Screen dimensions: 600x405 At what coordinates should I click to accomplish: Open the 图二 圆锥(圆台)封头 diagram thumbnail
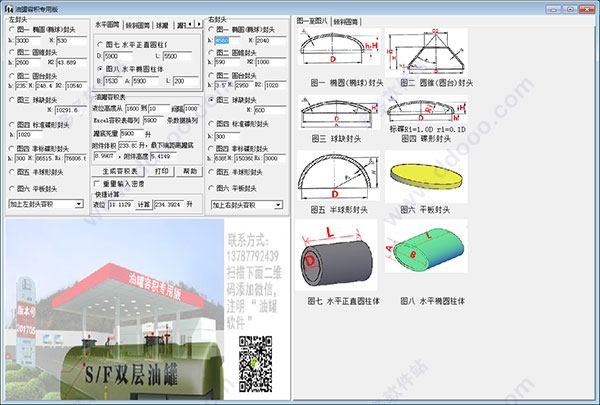[x=427, y=52]
